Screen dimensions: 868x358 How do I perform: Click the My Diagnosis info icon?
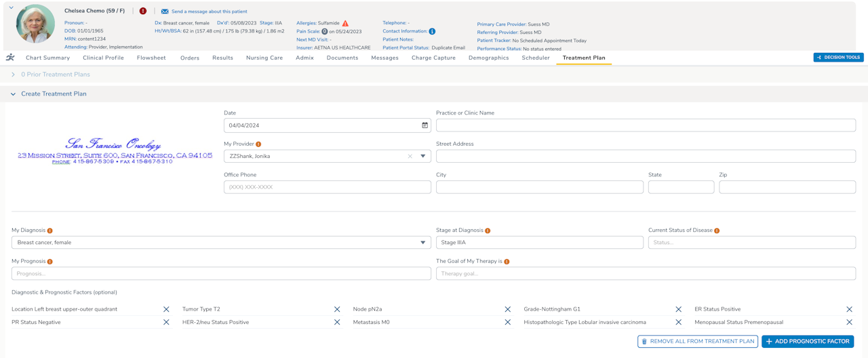coord(50,231)
